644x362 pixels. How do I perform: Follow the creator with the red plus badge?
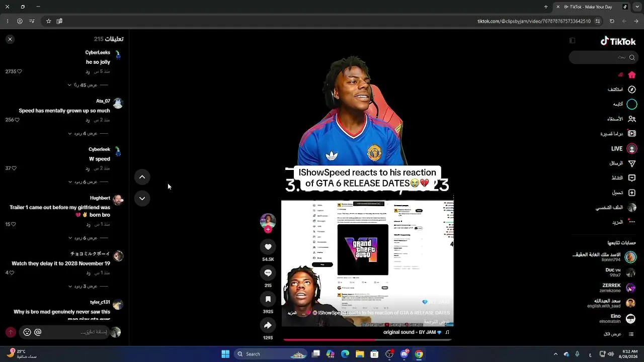coord(268,230)
